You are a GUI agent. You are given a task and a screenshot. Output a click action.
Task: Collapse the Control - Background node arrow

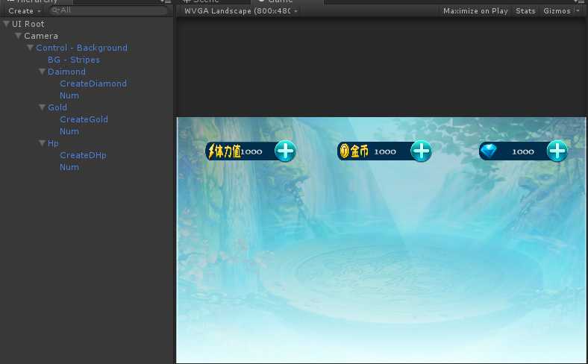pos(30,48)
